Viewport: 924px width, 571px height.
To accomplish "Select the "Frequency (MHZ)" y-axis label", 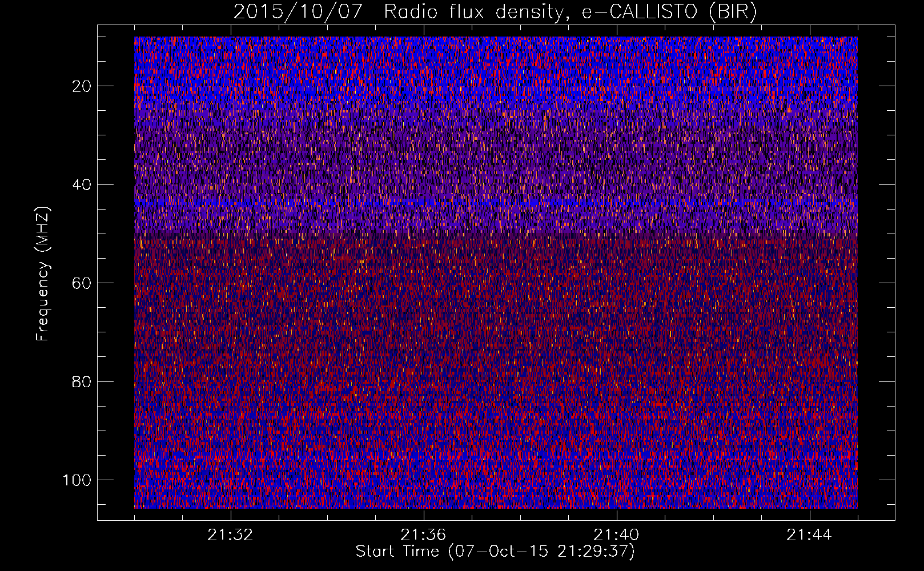I will pyautogui.click(x=43, y=274).
